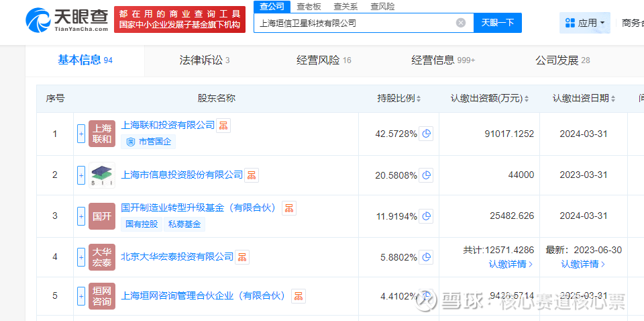View equity structure chart for 上海垣网咨询管理合伙企业

pyautogui.click(x=299, y=296)
